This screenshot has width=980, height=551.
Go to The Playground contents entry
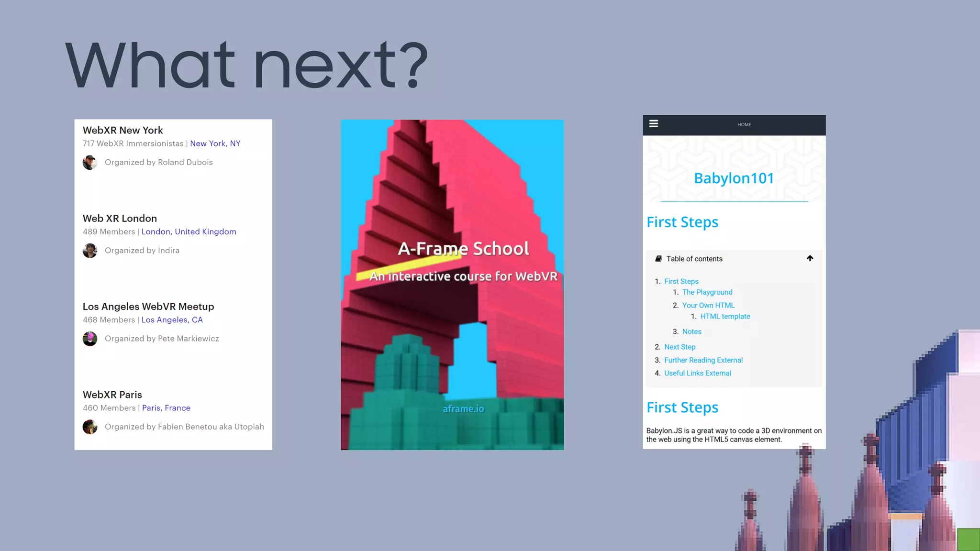click(x=707, y=292)
